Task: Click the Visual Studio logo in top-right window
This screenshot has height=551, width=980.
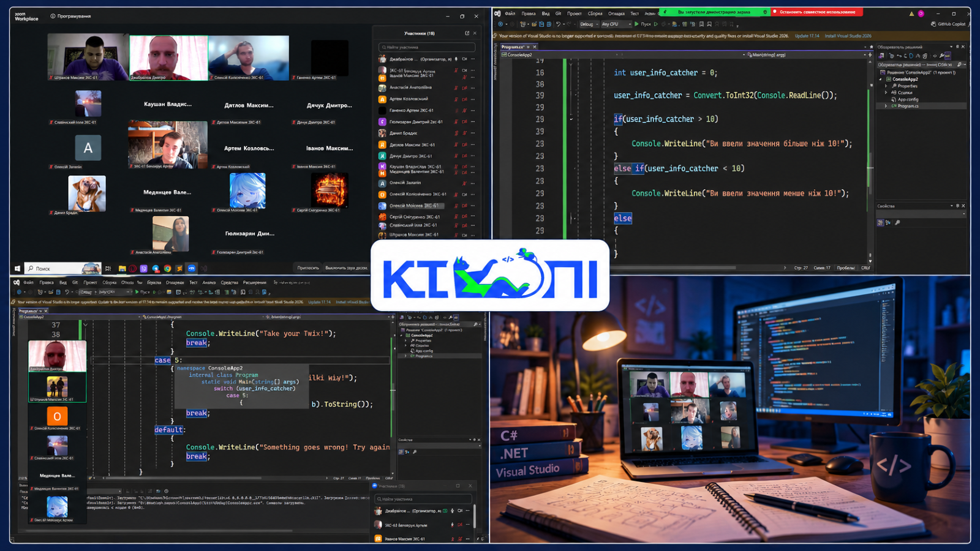Action: pyautogui.click(x=497, y=13)
